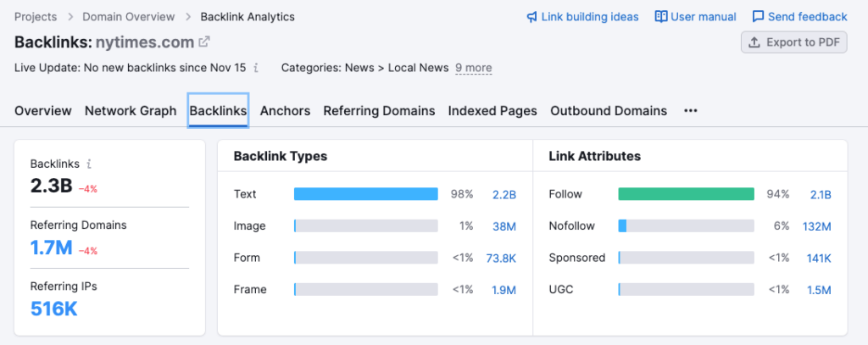Open the User manual link
This screenshot has width=868, height=345.
[695, 17]
